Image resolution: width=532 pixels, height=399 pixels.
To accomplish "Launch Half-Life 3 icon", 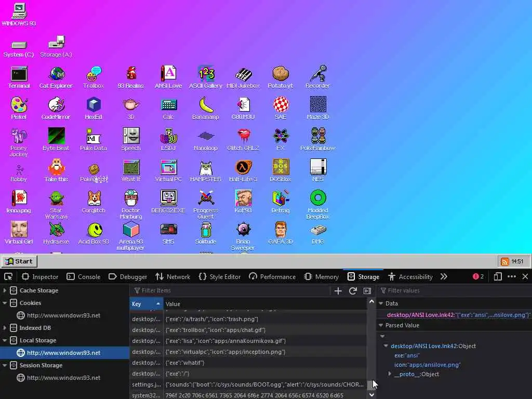I will point(243,171).
